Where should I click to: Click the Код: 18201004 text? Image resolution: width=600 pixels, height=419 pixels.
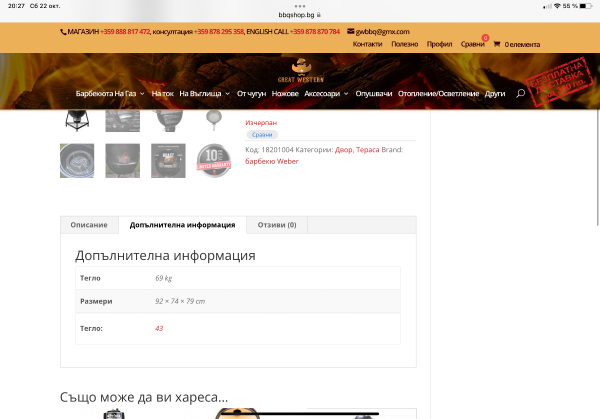tap(269, 150)
